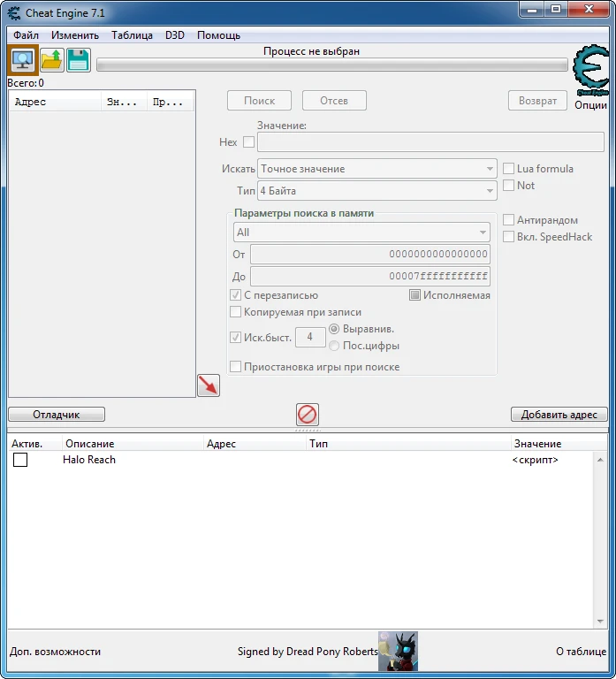Clear address list with no-entry icon
The image size is (616, 679).
[x=308, y=415]
